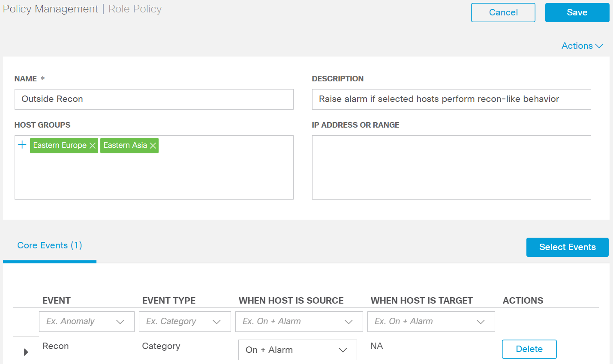This screenshot has width=613, height=364.
Task: Click the Select Events button
Action: click(x=568, y=247)
